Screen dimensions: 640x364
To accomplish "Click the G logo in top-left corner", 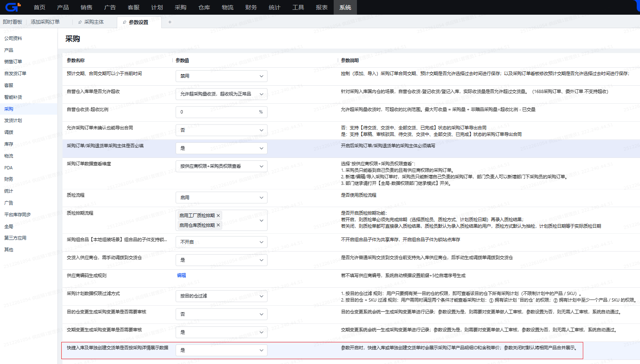I will coord(12,7).
